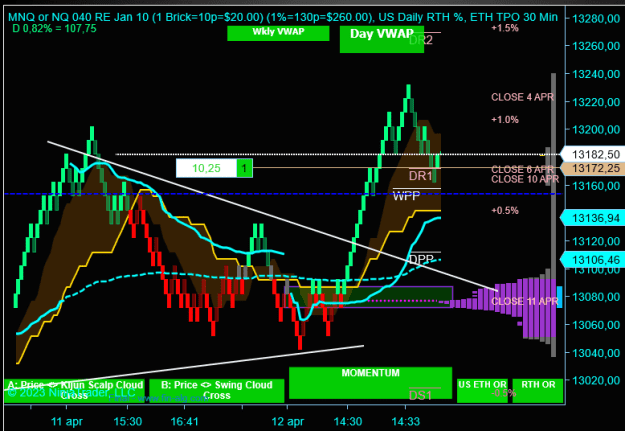The image size is (625, 431).
Task: Click the DR1 pivot level label
Action: coord(421,176)
